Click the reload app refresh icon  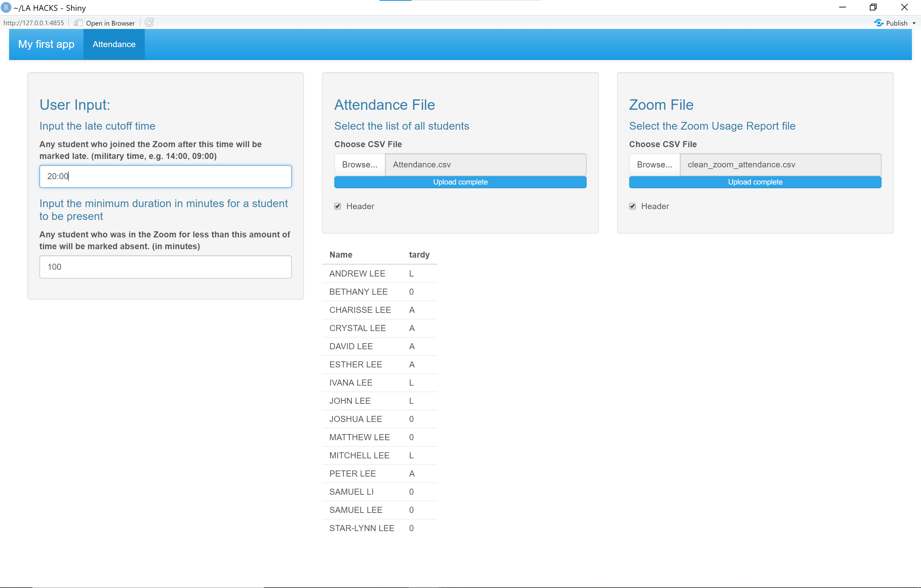(149, 23)
